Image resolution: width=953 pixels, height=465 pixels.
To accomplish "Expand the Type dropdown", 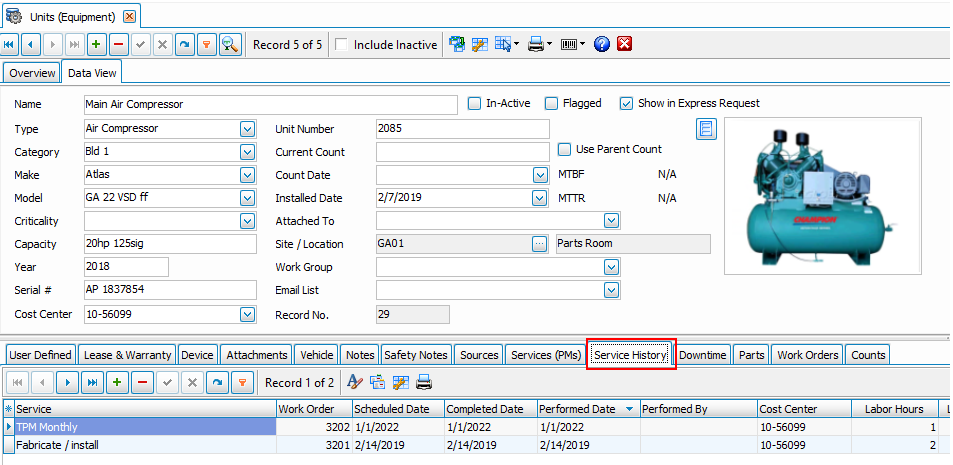I will click(x=247, y=129).
